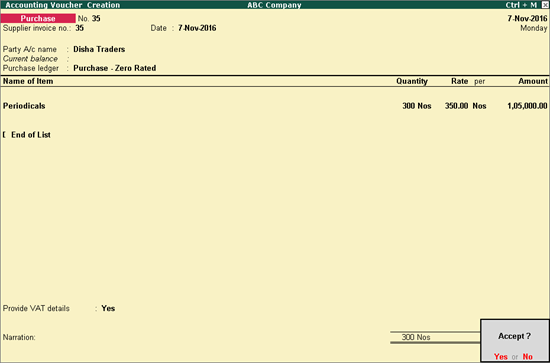Open the Purchase - Zero Rated ledger field

tap(115, 68)
